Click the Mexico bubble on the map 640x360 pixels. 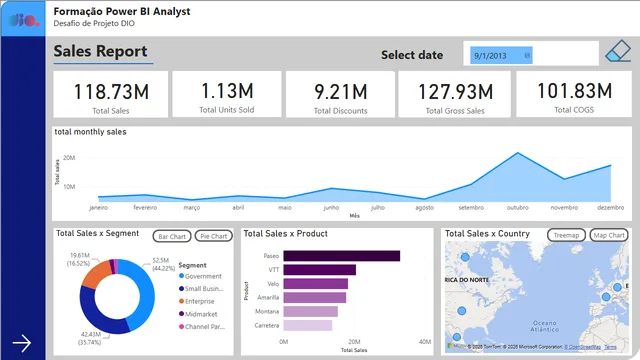pyautogui.click(x=457, y=337)
